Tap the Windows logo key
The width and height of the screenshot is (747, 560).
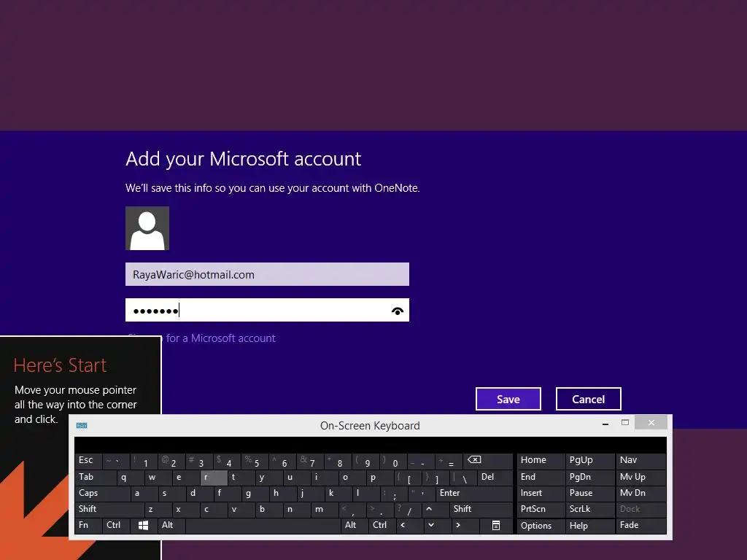point(144,525)
